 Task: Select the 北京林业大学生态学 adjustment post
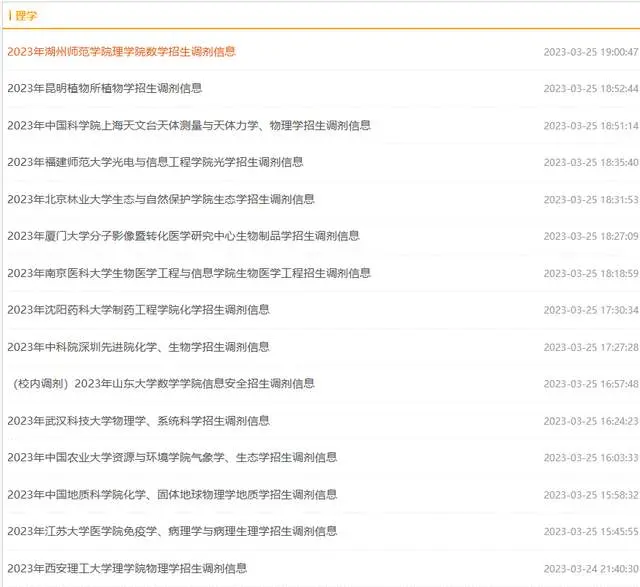[160, 199]
